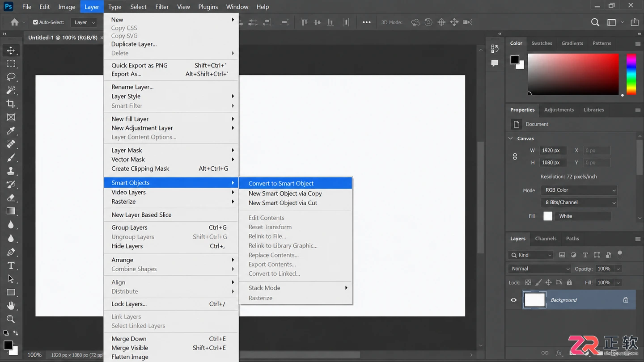The width and height of the screenshot is (644, 362).
Task: Select the Horizontal Type tool
Action: click(x=11, y=265)
